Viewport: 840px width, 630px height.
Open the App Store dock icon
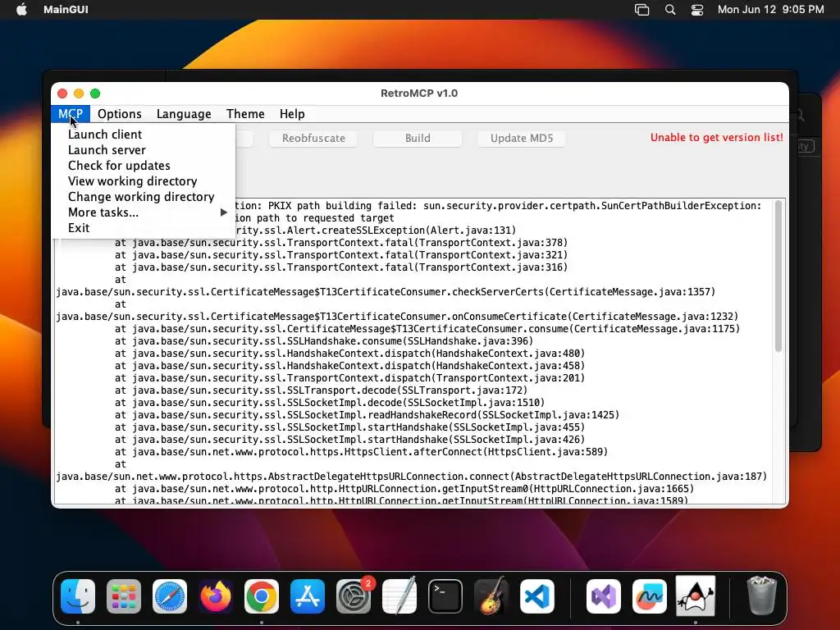[308, 596]
